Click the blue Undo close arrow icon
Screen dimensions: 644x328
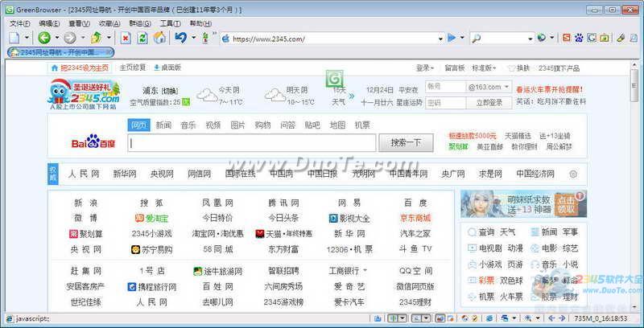tap(180, 38)
